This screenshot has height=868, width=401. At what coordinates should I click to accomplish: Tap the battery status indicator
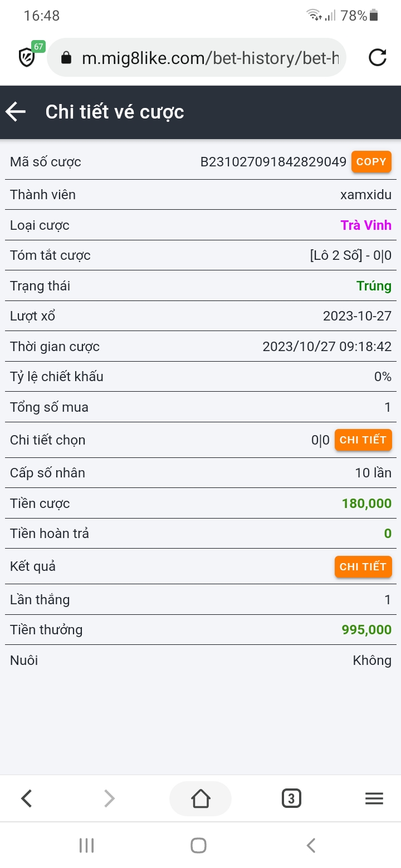coord(374,16)
